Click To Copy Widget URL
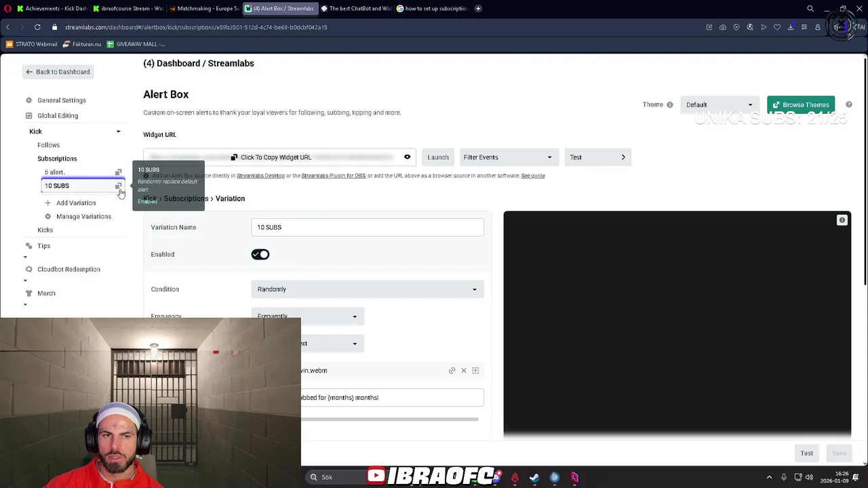This screenshot has width=868, height=488. click(271, 157)
